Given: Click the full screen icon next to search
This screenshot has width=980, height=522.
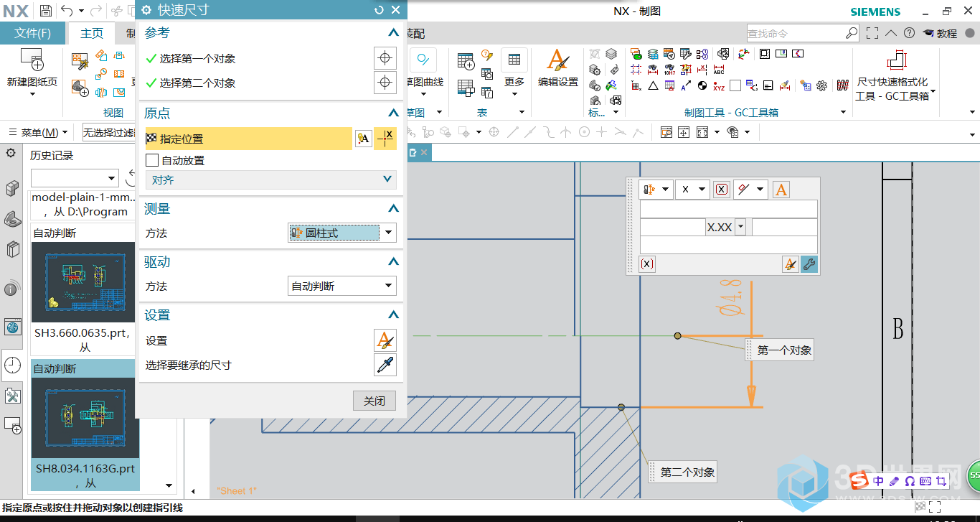Looking at the screenshot, I should tap(872, 33).
